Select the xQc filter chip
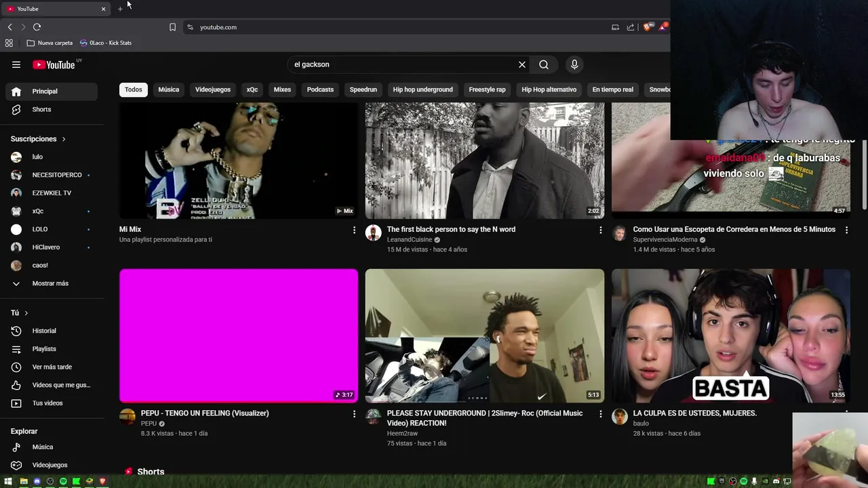This screenshot has height=488, width=868. 252,89
